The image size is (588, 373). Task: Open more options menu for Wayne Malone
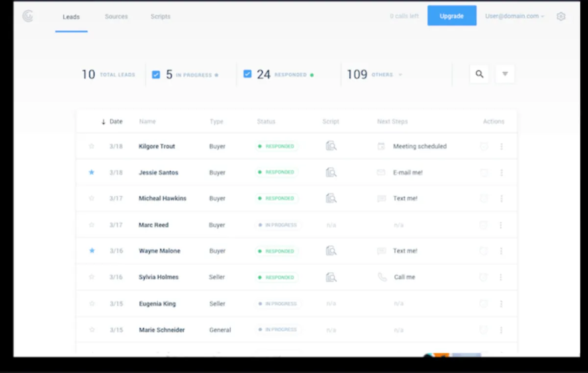pyautogui.click(x=501, y=251)
